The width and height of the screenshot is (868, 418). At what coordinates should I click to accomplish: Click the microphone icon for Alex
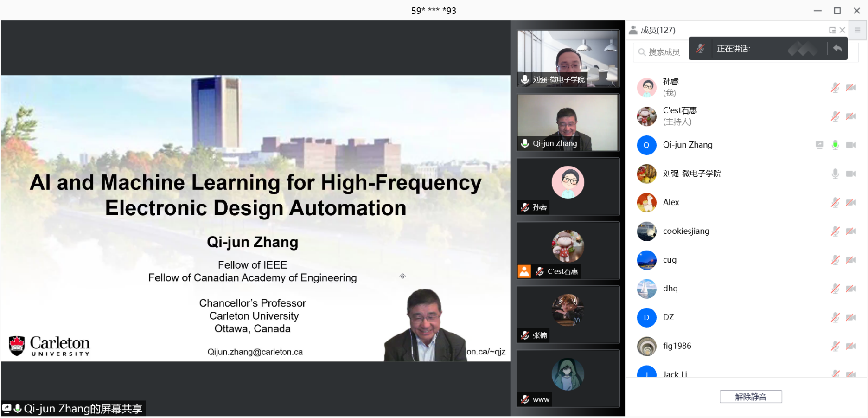(x=835, y=203)
